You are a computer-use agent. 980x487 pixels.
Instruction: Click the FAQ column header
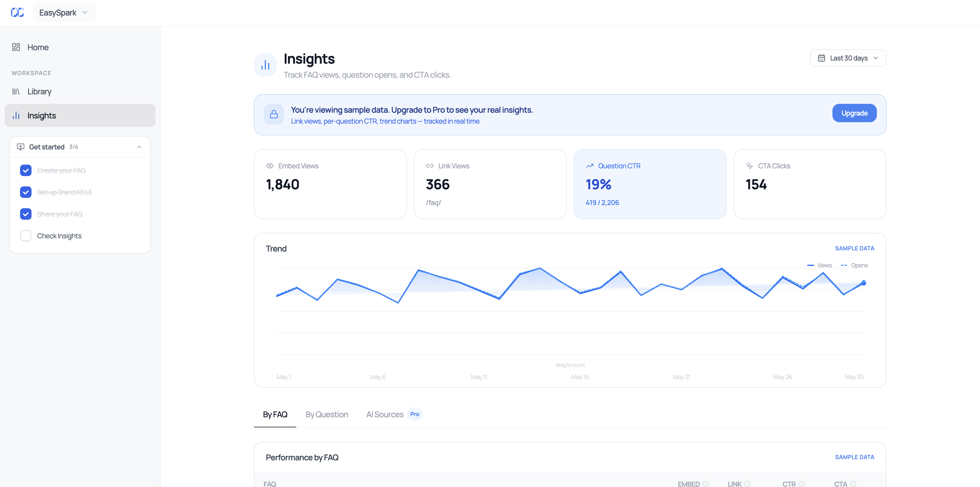(270, 484)
